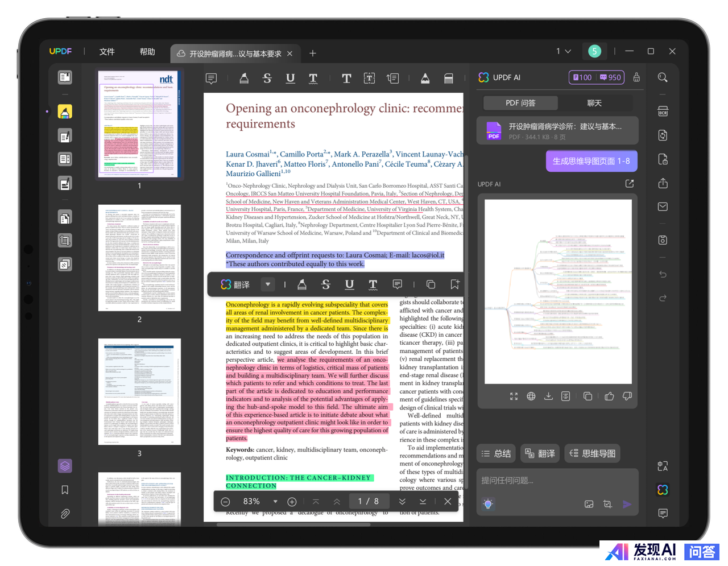The height and width of the screenshot is (566, 728).
Task: Click the email envelope icon in right sidebar
Action: pos(663,207)
